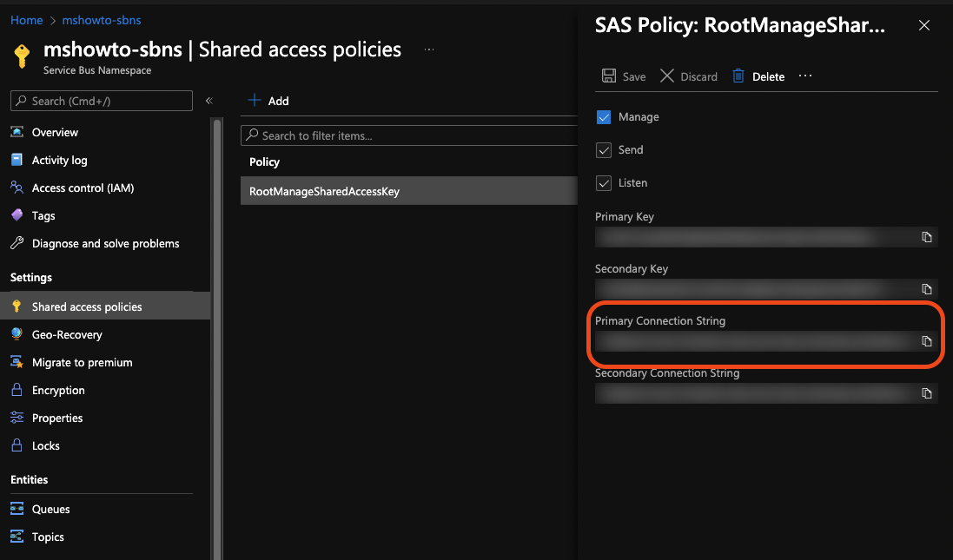Screen dimensions: 953x560
Task: Click Delete label in policy toolbar
Action: coord(768,76)
